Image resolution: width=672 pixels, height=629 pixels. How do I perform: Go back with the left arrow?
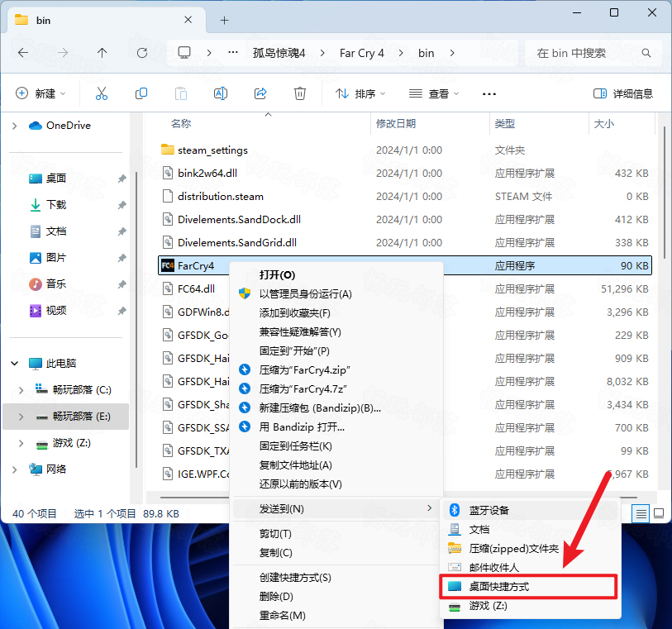click(x=23, y=53)
